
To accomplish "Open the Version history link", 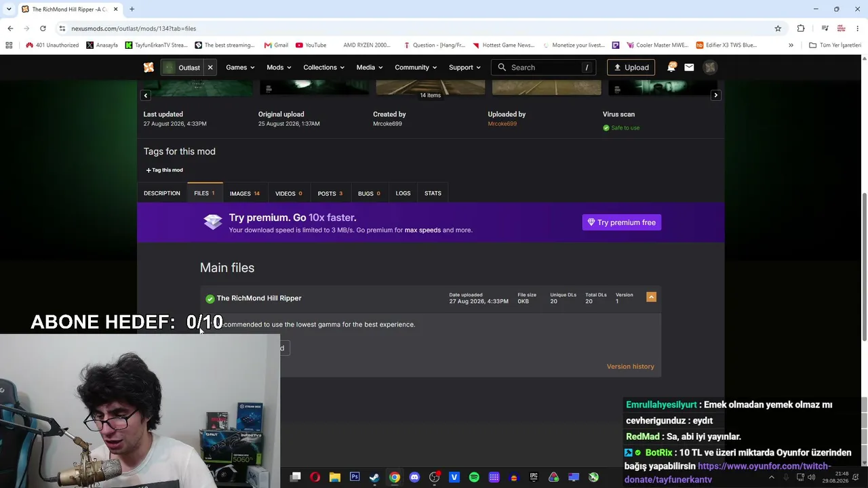I will point(630,366).
